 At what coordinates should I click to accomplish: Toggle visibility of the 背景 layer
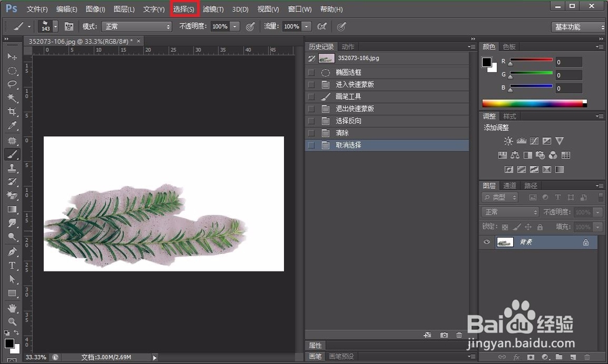(x=486, y=242)
